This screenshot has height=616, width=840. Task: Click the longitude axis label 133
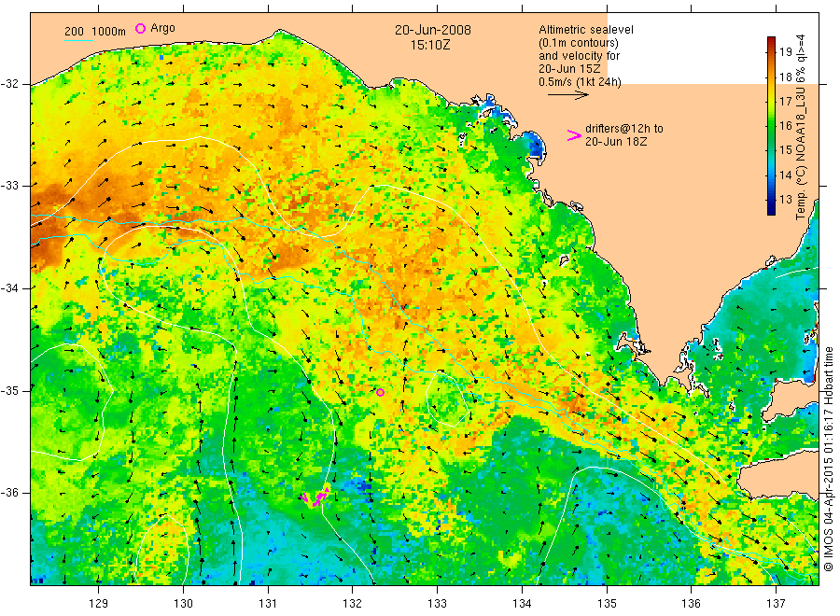point(437,603)
